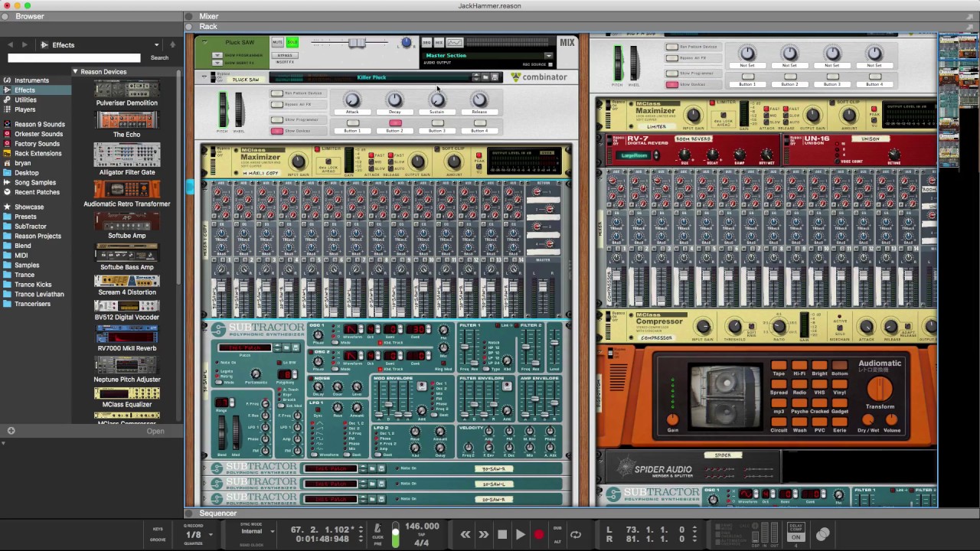Click the Pluck SAW channel level fader

[x=356, y=43]
